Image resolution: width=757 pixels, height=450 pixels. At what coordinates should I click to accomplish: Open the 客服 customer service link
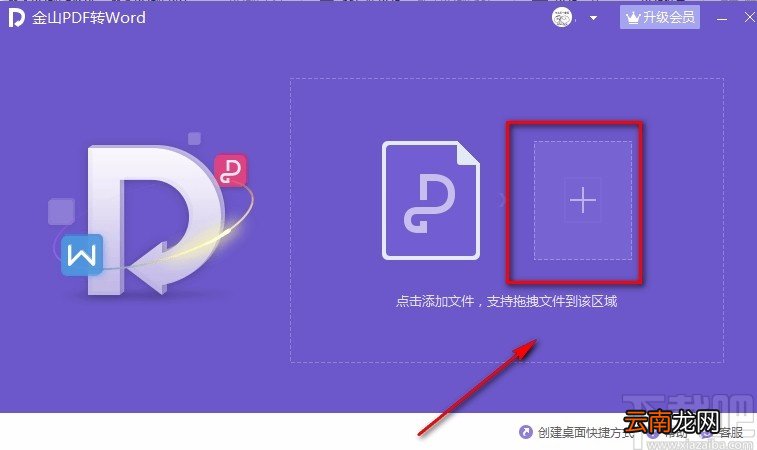730,432
